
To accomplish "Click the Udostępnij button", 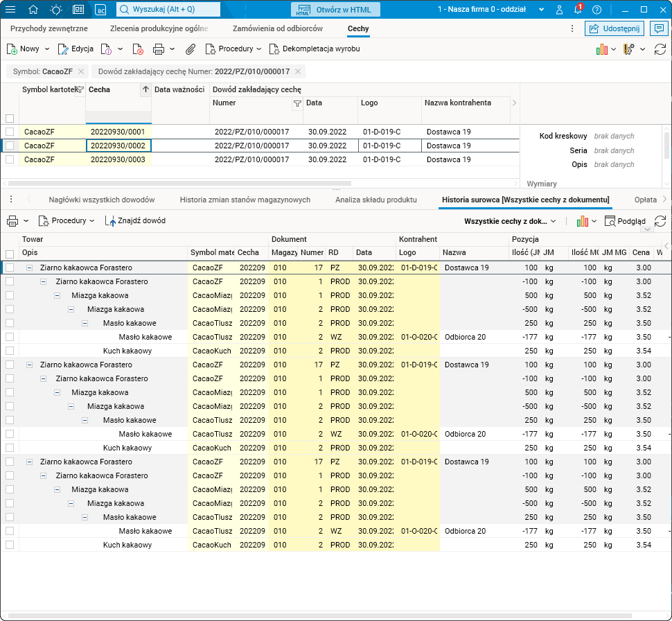I will (x=614, y=28).
